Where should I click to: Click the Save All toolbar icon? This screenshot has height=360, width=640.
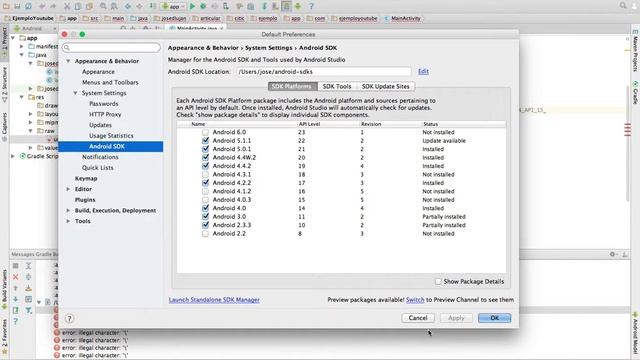point(17,6)
